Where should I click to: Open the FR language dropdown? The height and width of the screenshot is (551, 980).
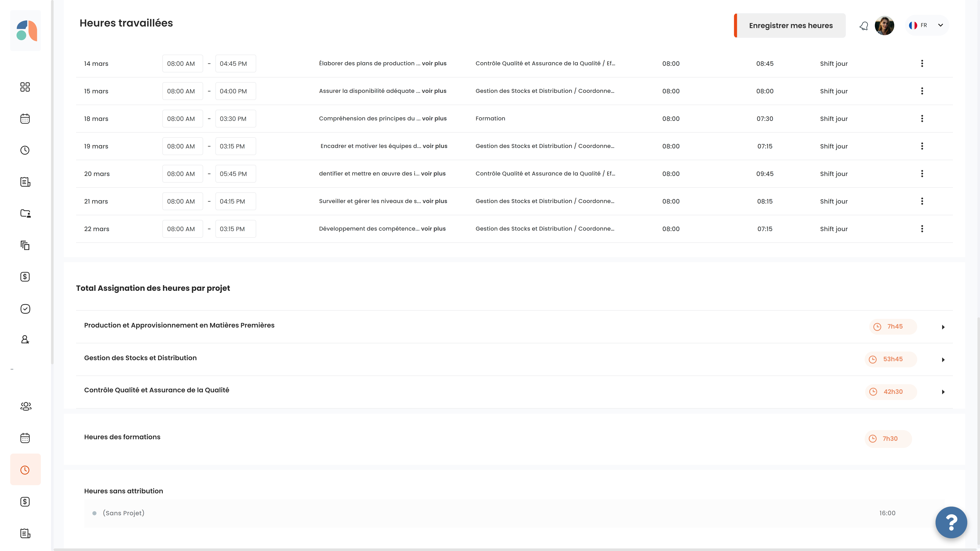coord(927,26)
